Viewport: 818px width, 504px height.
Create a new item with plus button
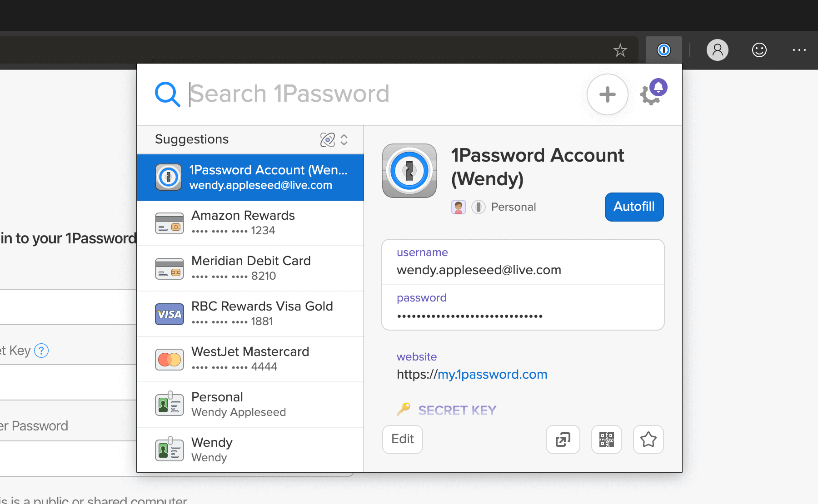[x=608, y=94]
